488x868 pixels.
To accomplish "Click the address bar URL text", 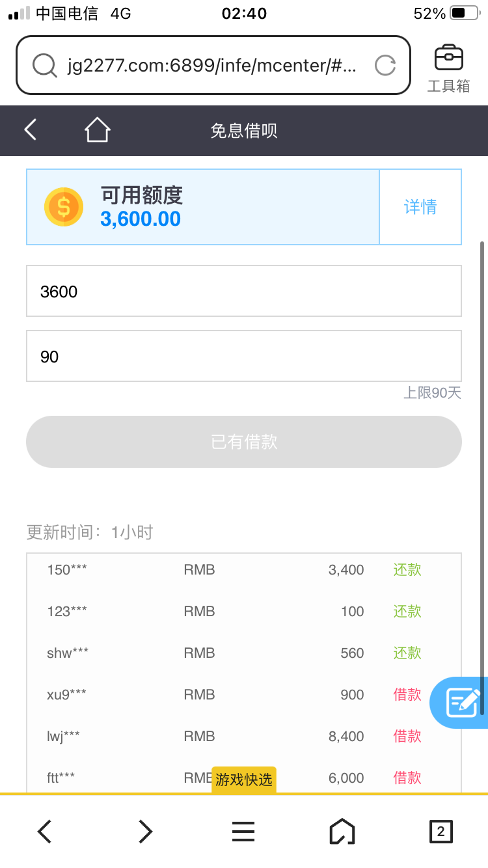I will 211,65.
